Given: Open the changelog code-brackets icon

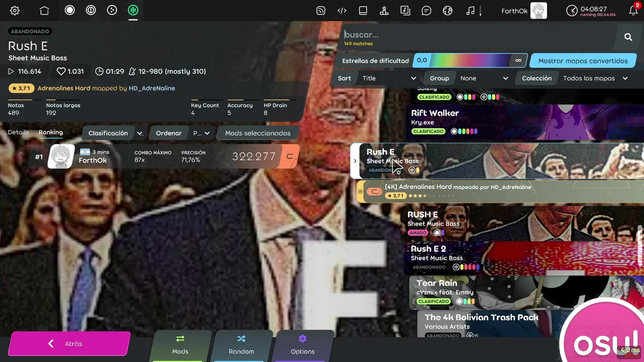Looking at the screenshot, I should [x=342, y=11].
